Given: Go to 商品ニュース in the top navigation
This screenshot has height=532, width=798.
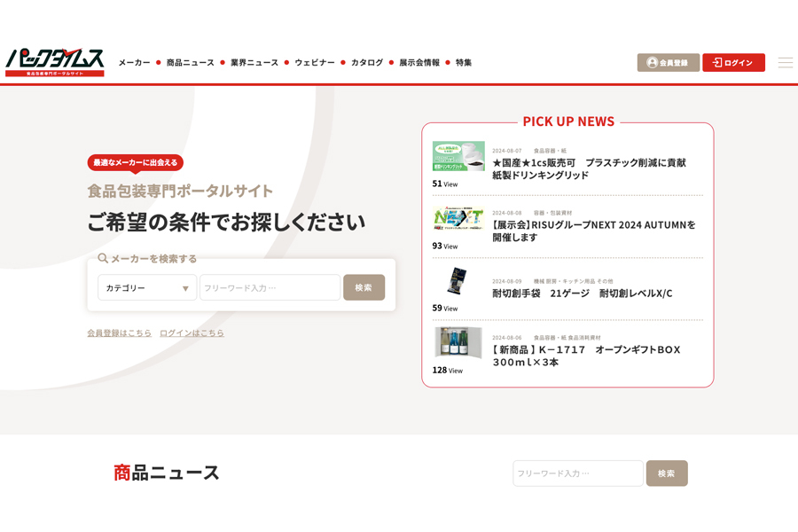Looking at the screenshot, I should tap(190, 63).
